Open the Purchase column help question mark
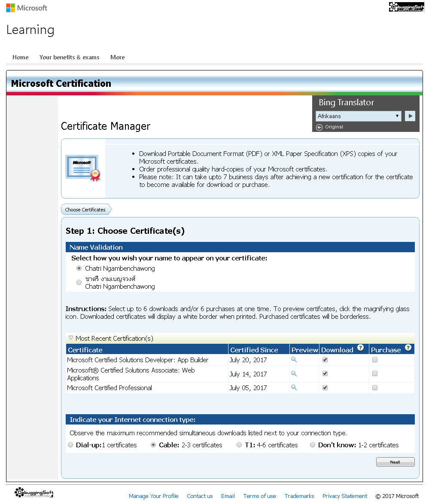The image size is (429, 504). pyautogui.click(x=408, y=348)
